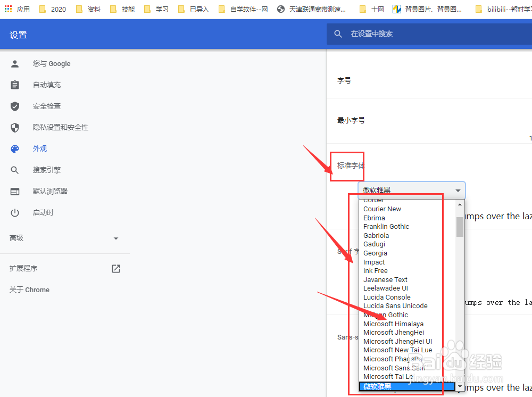The height and width of the screenshot is (397, 532).
Task: Click the external link icon beside 扩展程序
Action: (x=115, y=268)
